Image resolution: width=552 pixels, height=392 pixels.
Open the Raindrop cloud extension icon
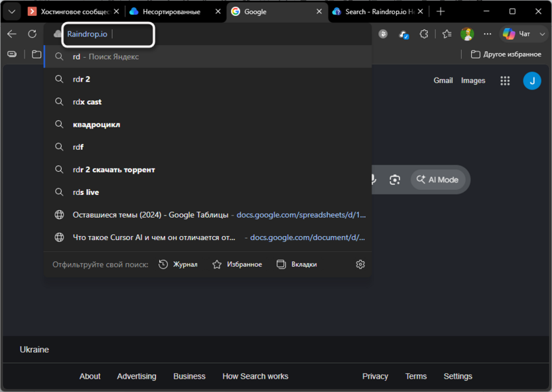point(403,34)
